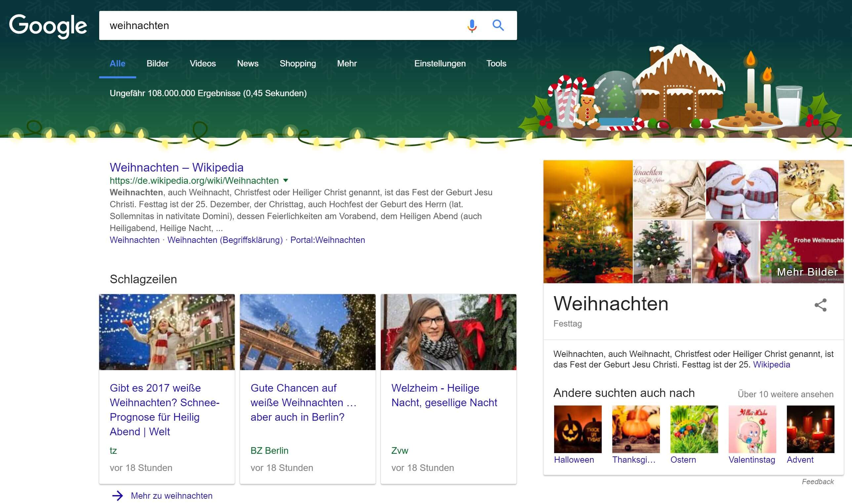This screenshot has height=504, width=852.
Task: Click the arrow icon before Mehr zu weihnachten
Action: (118, 495)
